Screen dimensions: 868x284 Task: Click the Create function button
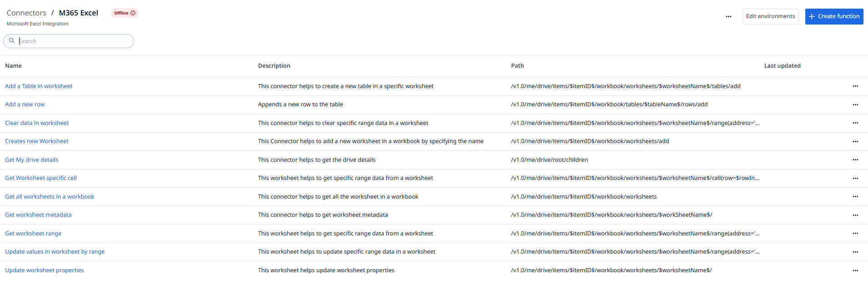point(834,16)
